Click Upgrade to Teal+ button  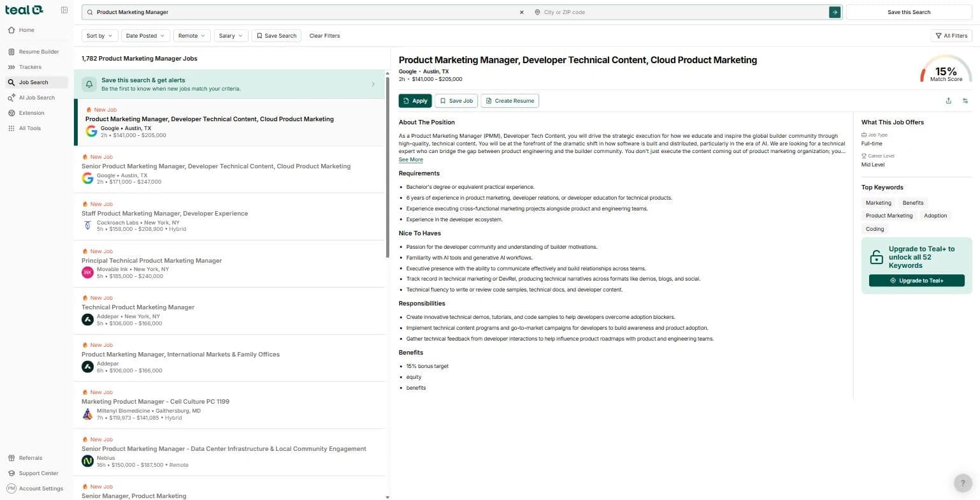pyautogui.click(x=916, y=281)
